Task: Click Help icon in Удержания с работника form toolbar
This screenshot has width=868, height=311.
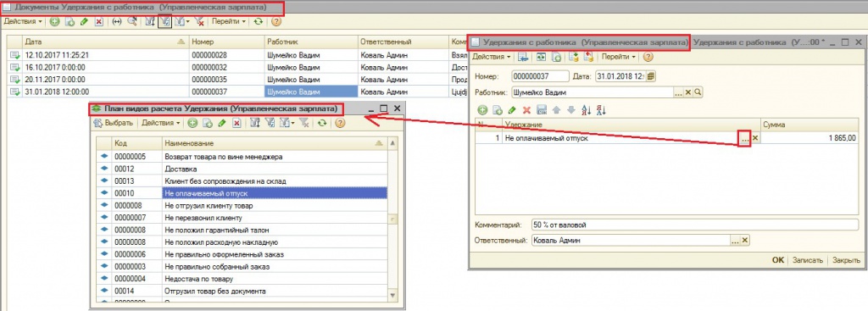Action: (x=648, y=57)
